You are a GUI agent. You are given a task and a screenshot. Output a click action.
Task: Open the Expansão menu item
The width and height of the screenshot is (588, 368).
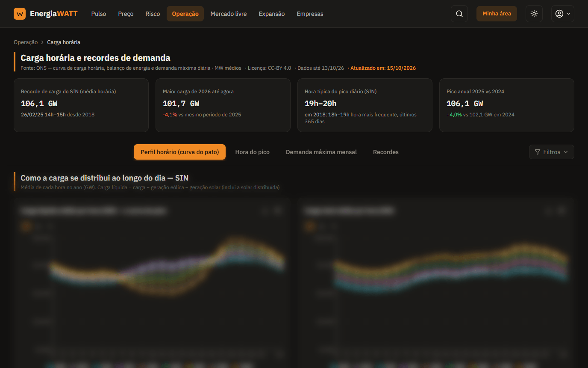tap(272, 14)
